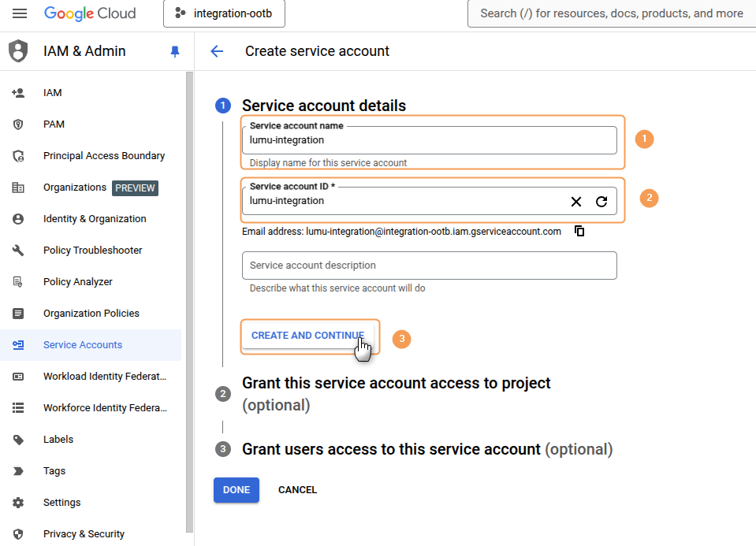Viewport: 756px width, 546px height.
Task: Focus the Service account name field
Action: (x=429, y=140)
